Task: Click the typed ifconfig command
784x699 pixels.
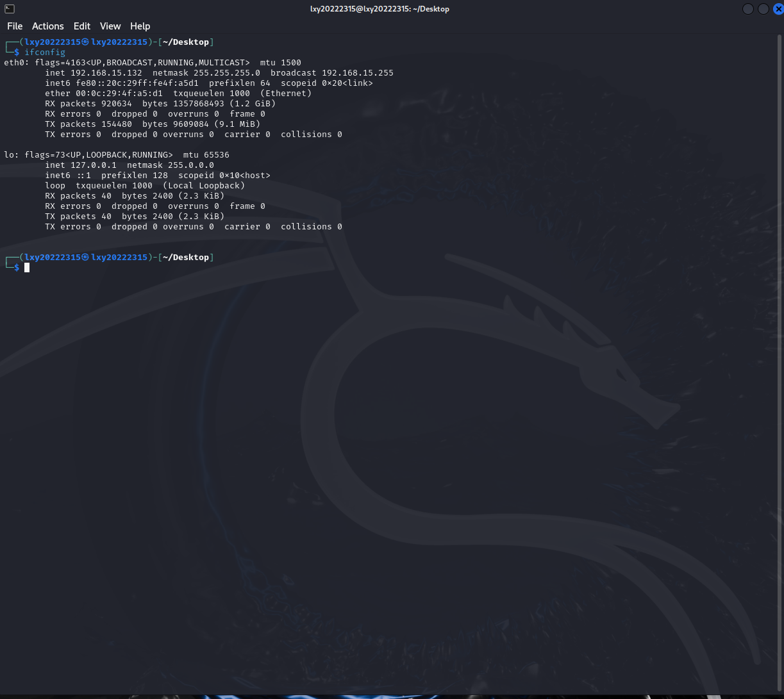Action: tap(45, 53)
